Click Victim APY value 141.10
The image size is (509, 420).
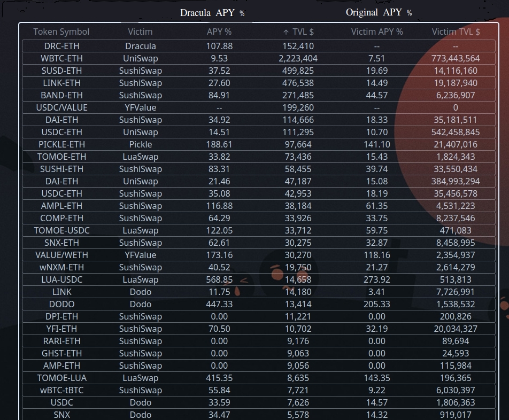(377, 145)
